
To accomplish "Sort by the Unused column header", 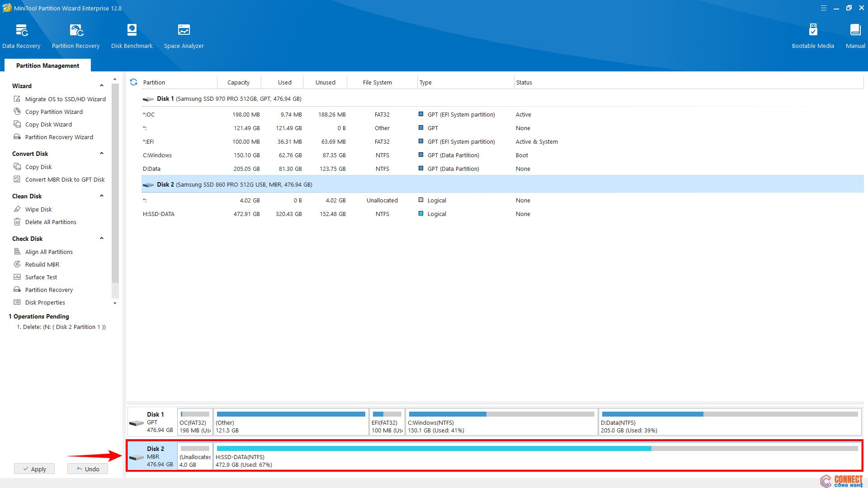I will pos(325,82).
